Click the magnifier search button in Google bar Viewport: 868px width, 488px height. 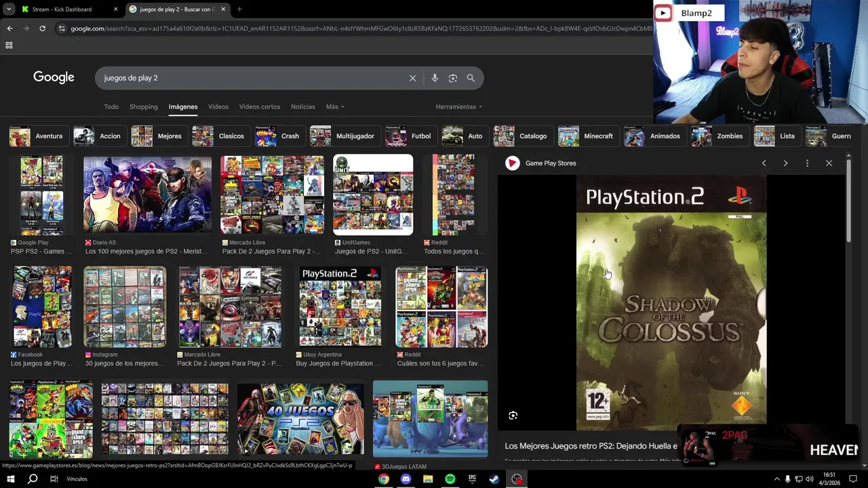[x=471, y=78]
